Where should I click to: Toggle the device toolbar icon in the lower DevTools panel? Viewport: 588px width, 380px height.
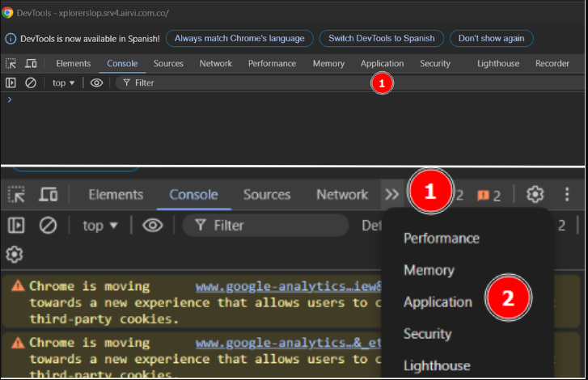tap(49, 194)
